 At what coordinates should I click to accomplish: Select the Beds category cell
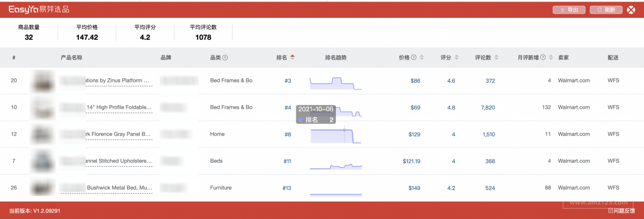pyautogui.click(x=217, y=161)
